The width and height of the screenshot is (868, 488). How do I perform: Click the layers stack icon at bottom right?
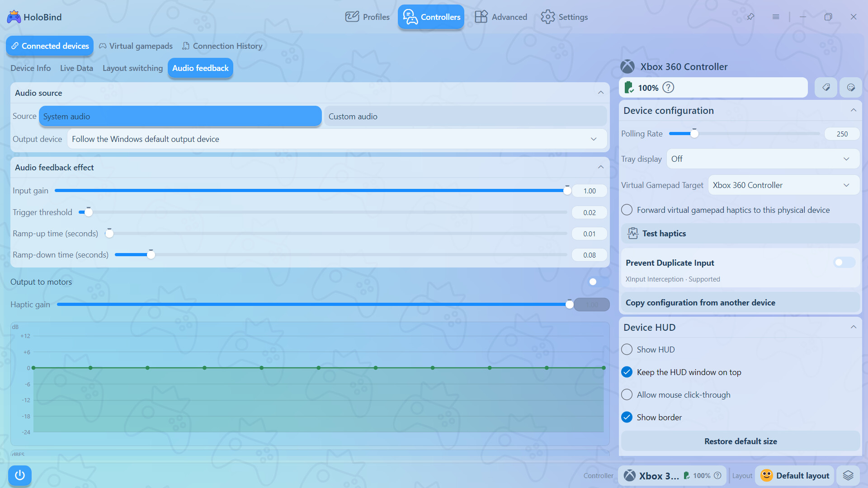coord(848,475)
